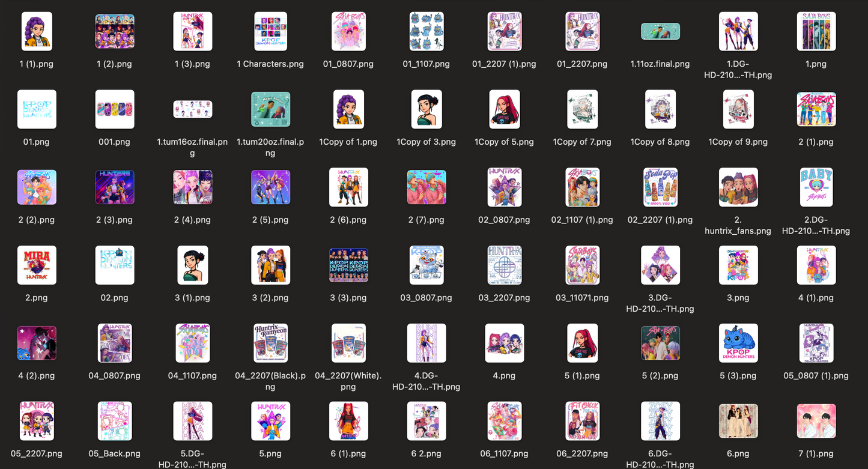Open 1Copy of 5.png
868x469 pixels.
coord(505,109)
